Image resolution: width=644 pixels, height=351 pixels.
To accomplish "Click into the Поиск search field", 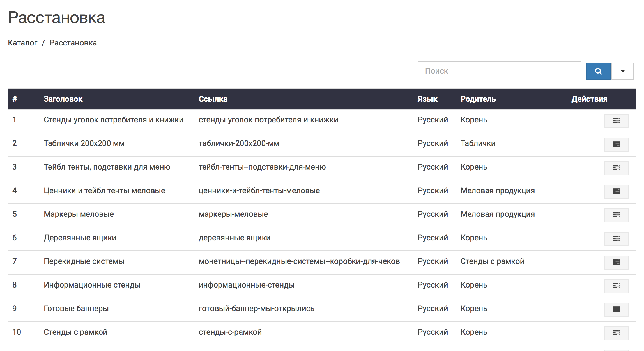I will pyautogui.click(x=499, y=71).
